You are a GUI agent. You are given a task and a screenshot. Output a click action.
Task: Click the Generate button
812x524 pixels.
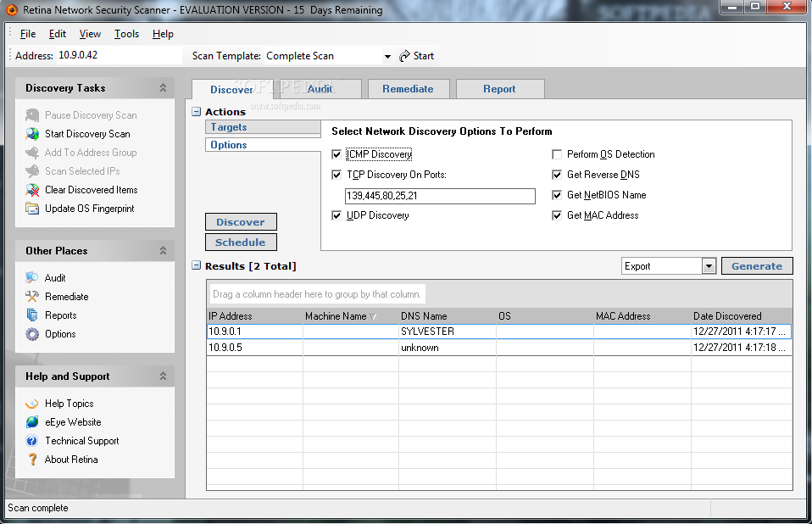coord(757,266)
